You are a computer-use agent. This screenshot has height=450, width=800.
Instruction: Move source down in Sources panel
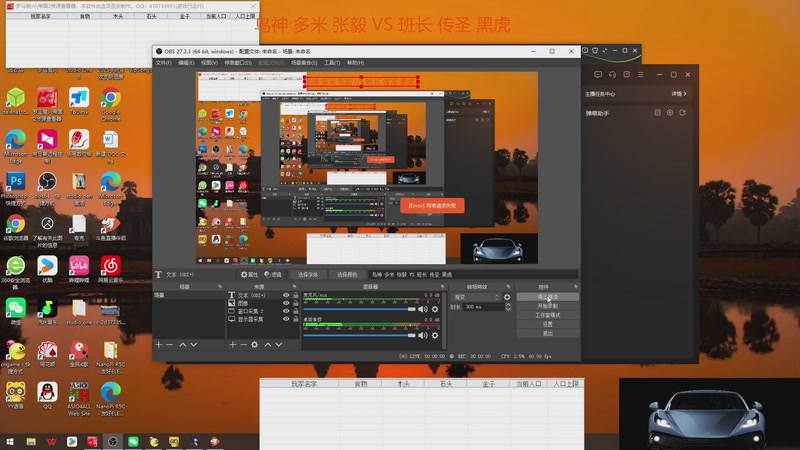pyautogui.click(x=279, y=345)
